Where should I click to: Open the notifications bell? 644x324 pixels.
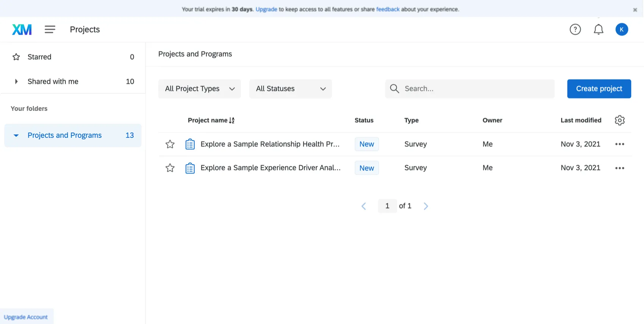(598, 30)
